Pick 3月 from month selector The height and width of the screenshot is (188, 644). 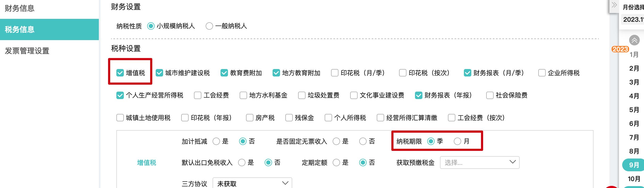tap(634, 82)
